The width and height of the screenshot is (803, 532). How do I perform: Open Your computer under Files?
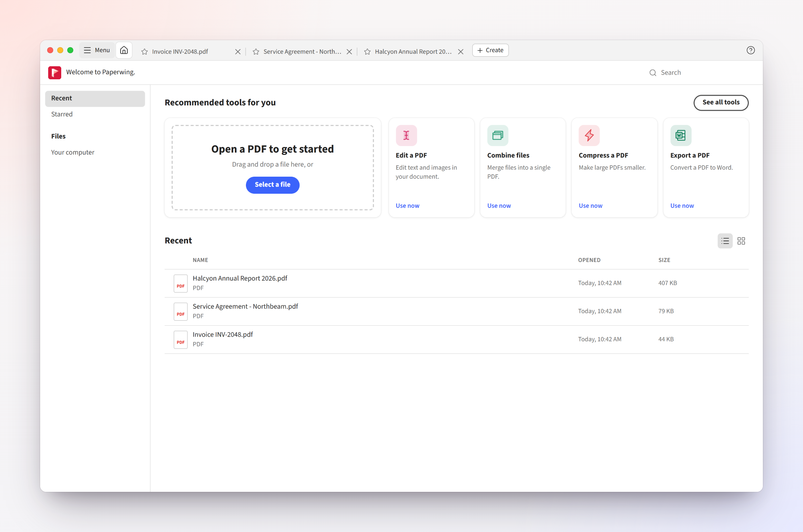point(95,153)
